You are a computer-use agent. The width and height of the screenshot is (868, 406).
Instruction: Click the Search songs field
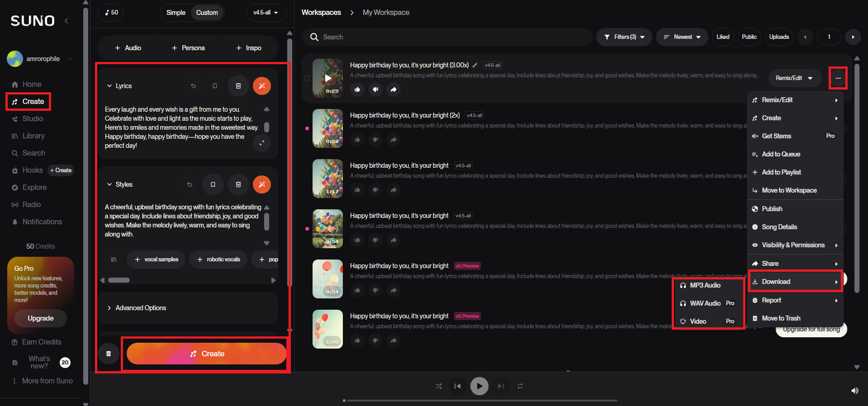[447, 37]
